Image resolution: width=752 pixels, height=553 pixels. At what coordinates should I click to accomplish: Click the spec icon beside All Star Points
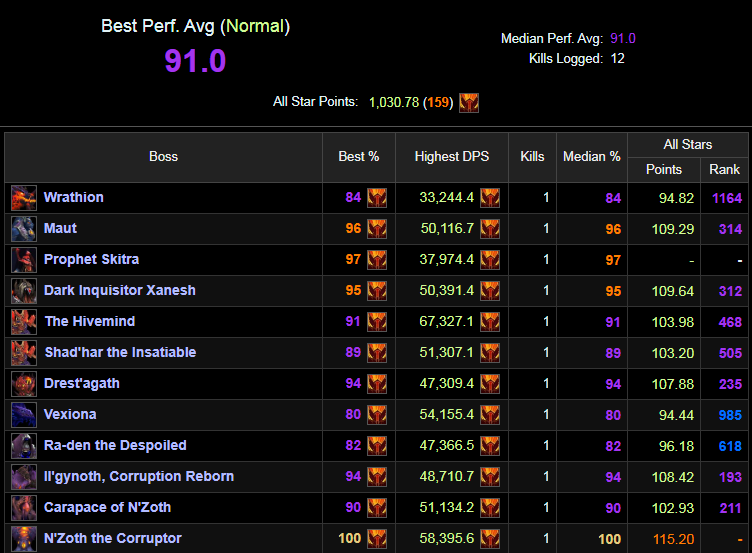[x=469, y=102]
